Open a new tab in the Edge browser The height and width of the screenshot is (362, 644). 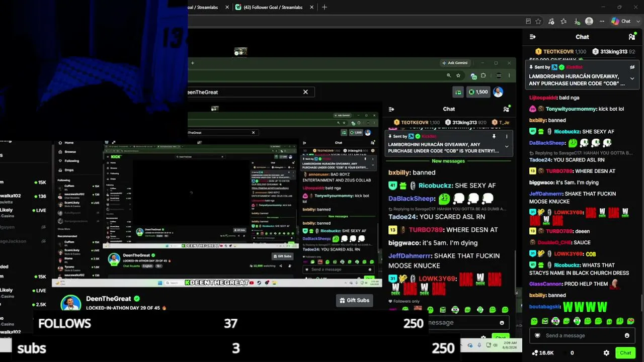[325, 7]
